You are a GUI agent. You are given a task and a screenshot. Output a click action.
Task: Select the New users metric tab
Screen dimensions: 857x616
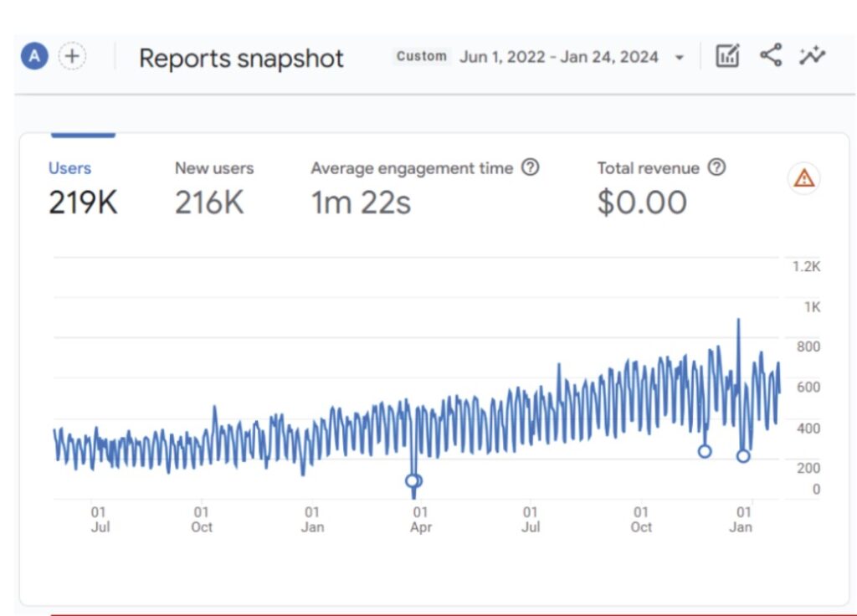pyautogui.click(x=214, y=187)
